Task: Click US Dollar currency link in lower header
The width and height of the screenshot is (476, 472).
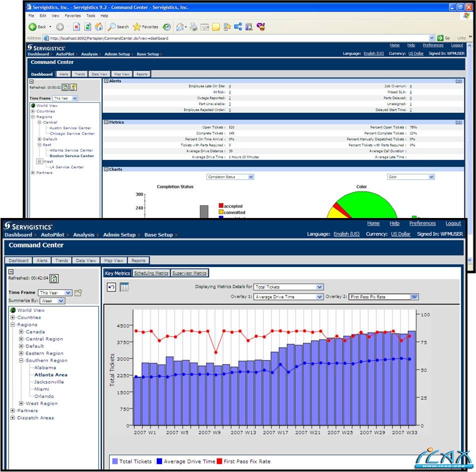Action: tap(401, 234)
